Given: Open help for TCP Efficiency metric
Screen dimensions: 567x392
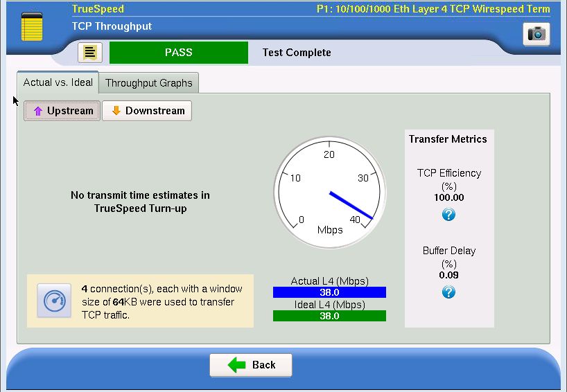Looking at the screenshot, I should (448, 215).
